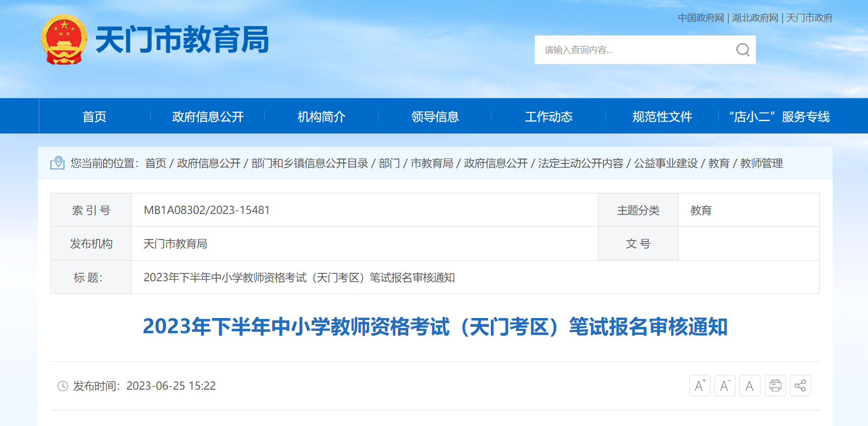This screenshot has width=868, height=426.
Task: Click the 文 号 label cell
Action: (638, 243)
